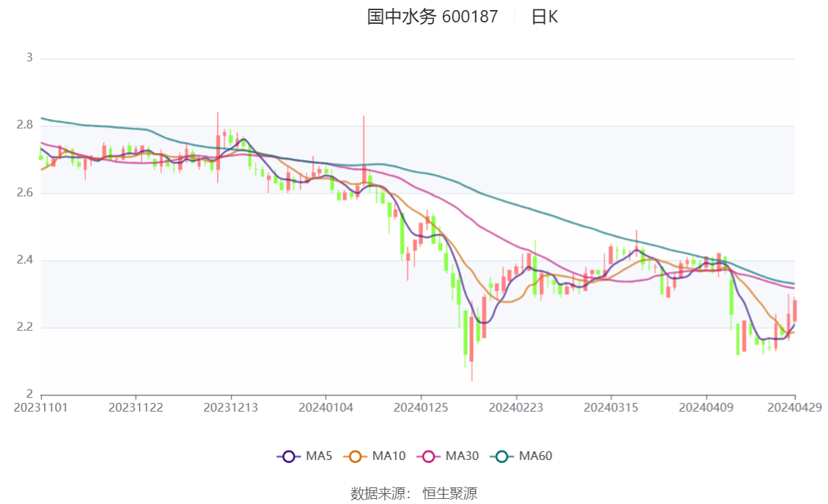Click the MA30 pink legend circle
This screenshot has height=504, width=828.
(x=428, y=456)
